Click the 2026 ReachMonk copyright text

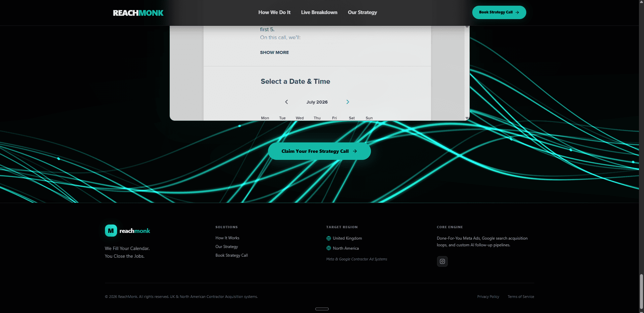pyautogui.click(x=181, y=297)
